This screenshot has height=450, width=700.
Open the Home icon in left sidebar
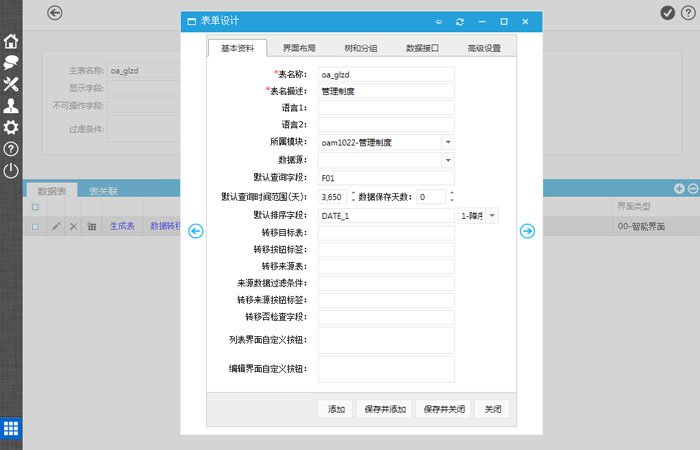[11, 41]
